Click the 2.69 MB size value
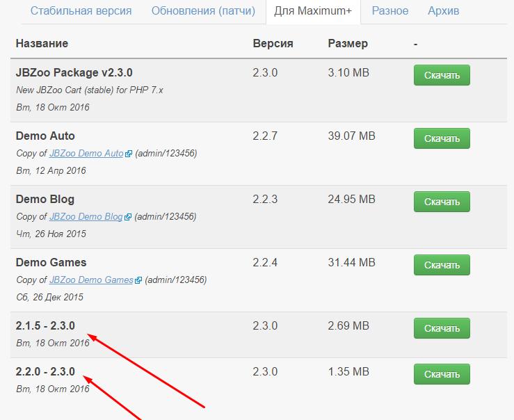The image size is (514, 420). pos(348,325)
